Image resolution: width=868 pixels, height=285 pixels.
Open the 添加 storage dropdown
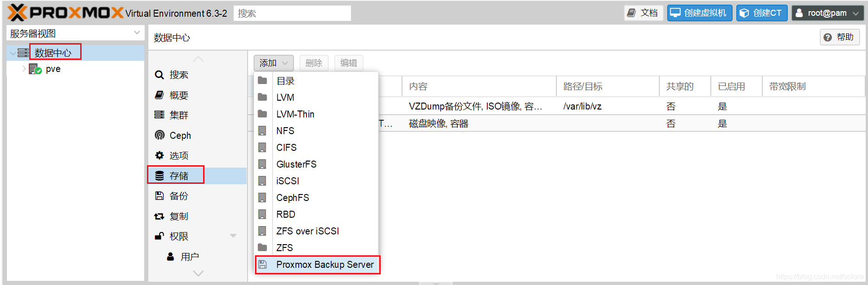click(274, 63)
